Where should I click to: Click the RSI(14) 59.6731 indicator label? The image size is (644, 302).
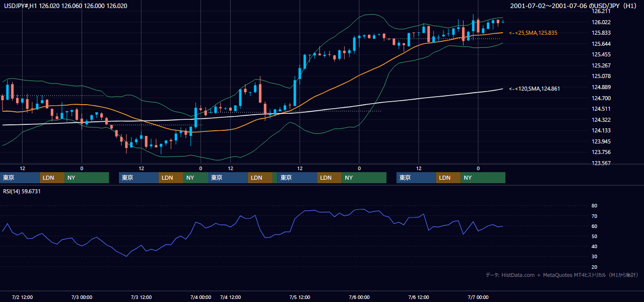pyautogui.click(x=22, y=191)
